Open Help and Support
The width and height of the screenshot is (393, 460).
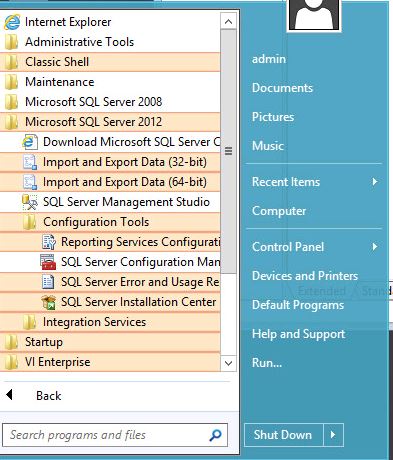pos(299,334)
